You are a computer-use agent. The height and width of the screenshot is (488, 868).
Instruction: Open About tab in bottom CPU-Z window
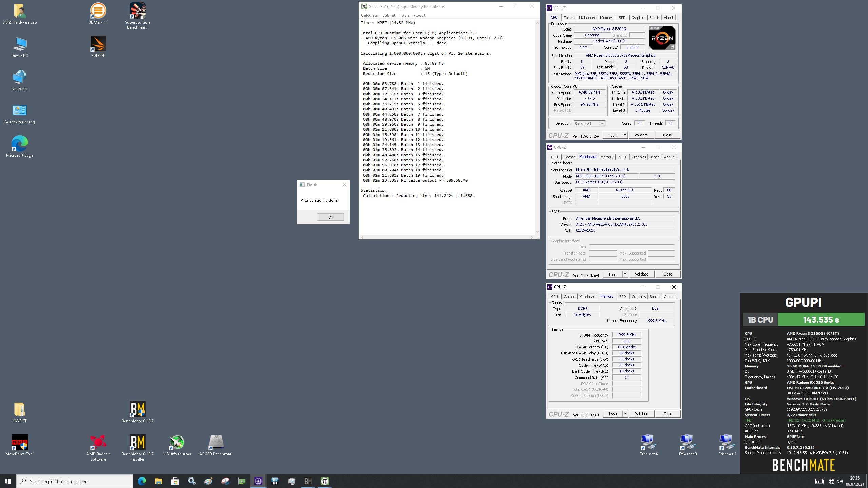point(669,297)
